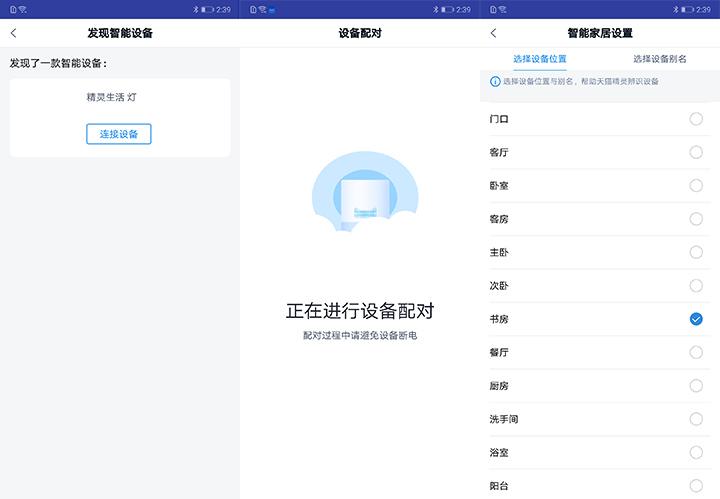The image size is (720, 499).
Task: Click the 次卧 location label
Action: coord(499,286)
